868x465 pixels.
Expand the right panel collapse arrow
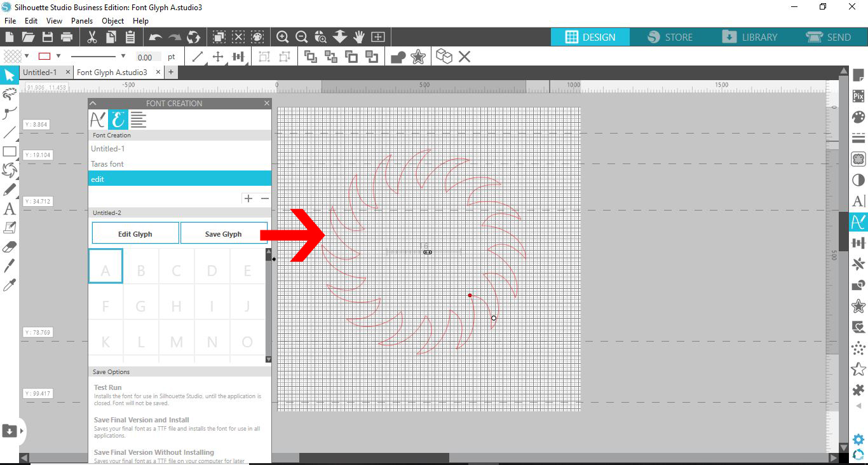[x=858, y=406]
